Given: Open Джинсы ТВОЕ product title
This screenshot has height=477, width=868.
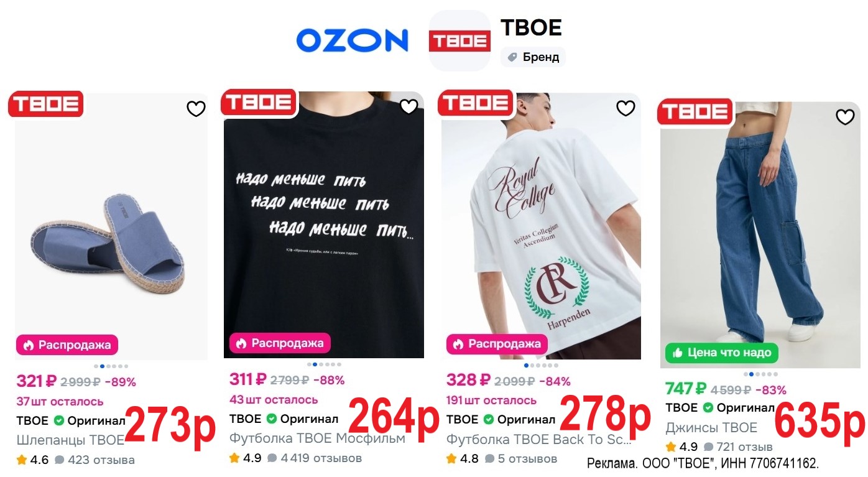Looking at the screenshot, I should click(711, 428).
